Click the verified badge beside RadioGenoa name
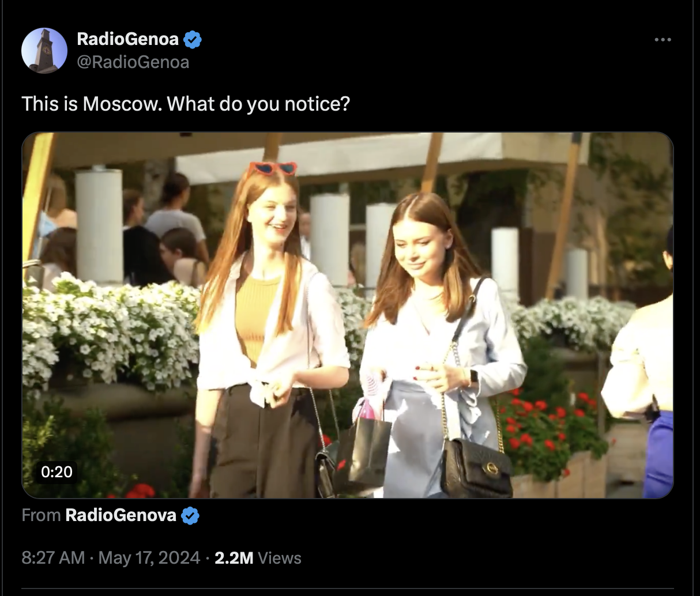The width and height of the screenshot is (700, 596). [193, 40]
